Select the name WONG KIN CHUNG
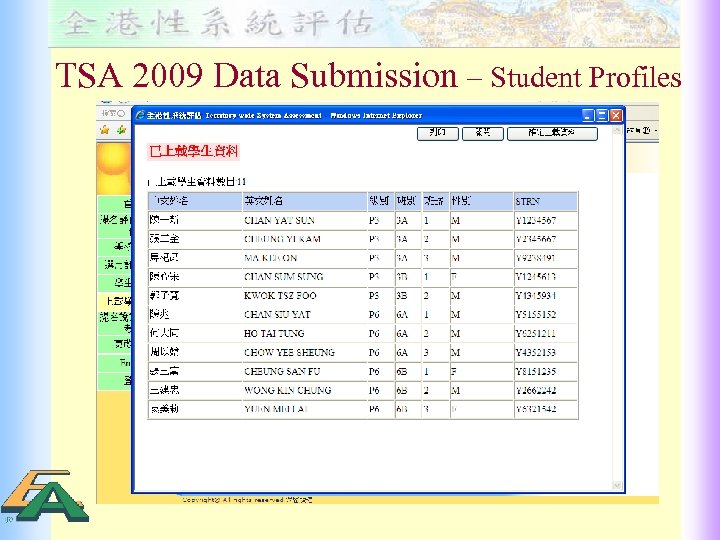This screenshot has height=540, width=720. 287,390
